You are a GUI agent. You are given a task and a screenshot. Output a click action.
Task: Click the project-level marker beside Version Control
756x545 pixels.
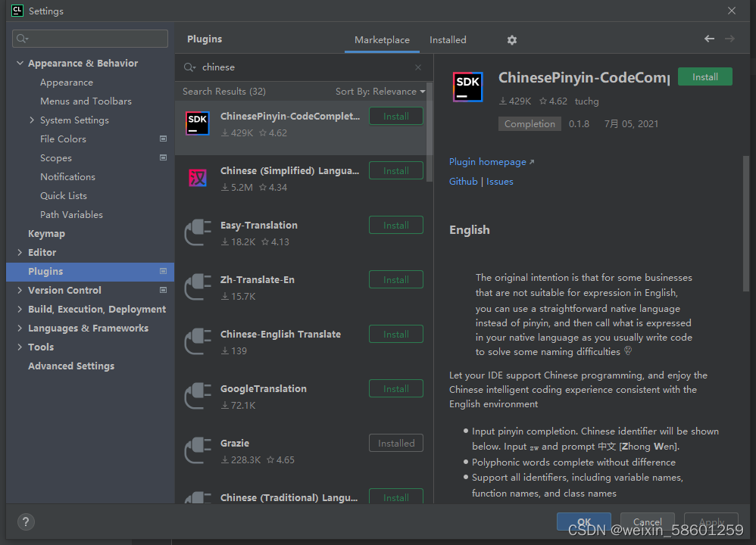coord(164,290)
